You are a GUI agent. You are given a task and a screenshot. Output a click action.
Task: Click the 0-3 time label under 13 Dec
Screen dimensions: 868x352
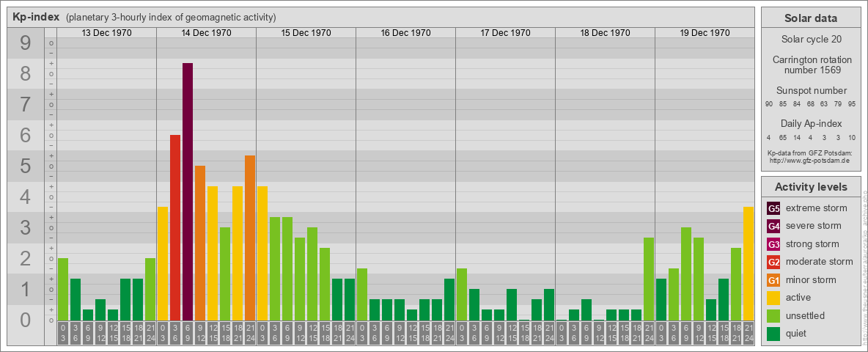pos(63,333)
